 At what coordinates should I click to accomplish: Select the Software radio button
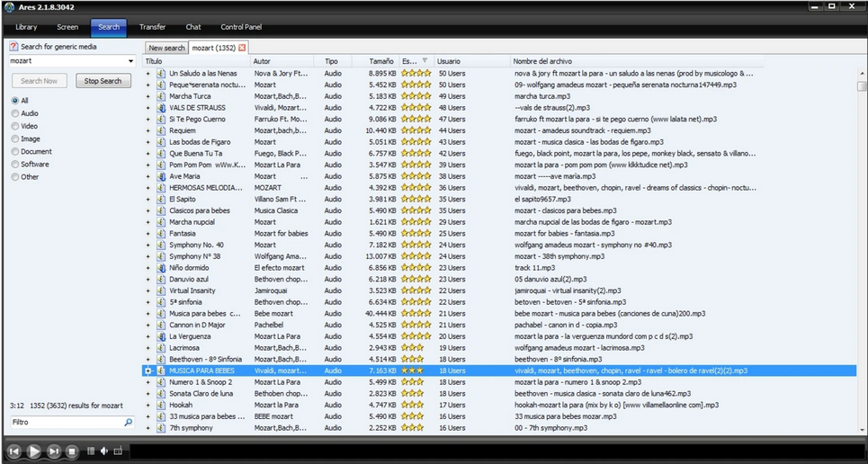[x=15, y=165]
